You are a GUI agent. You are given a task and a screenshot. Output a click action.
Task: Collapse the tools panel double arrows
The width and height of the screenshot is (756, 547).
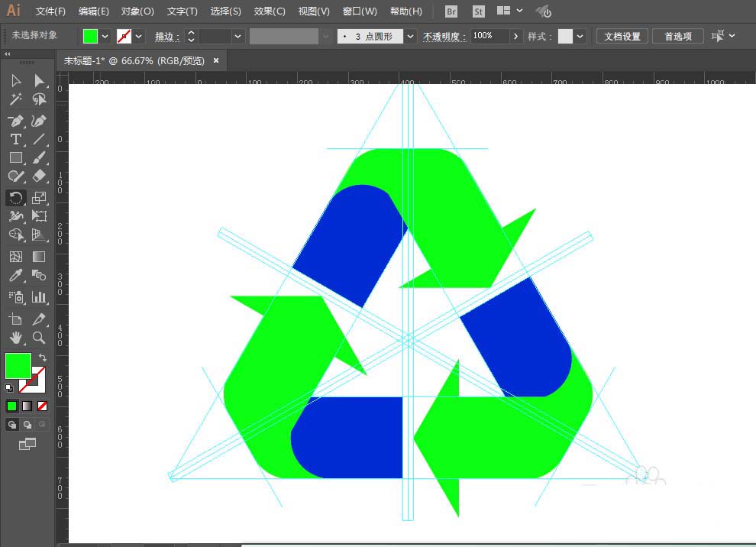click(7, 54)
